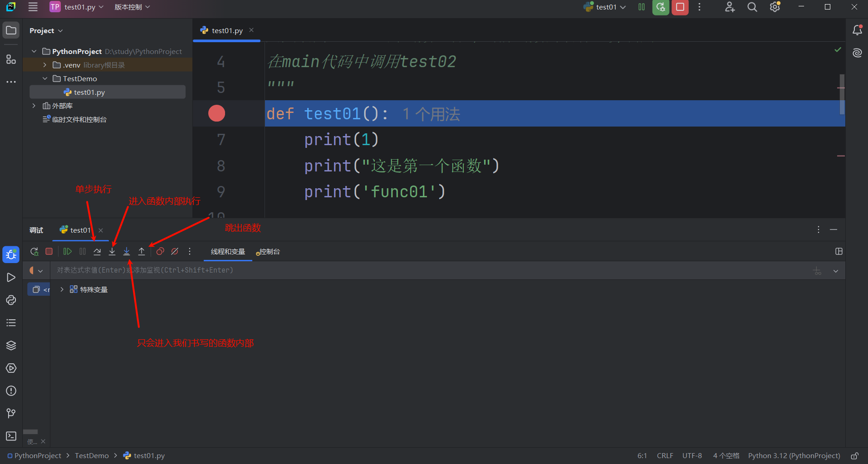
Task: Click the editor vertical scrollbar
Action: pyautogui.click(x=842, y=94)
